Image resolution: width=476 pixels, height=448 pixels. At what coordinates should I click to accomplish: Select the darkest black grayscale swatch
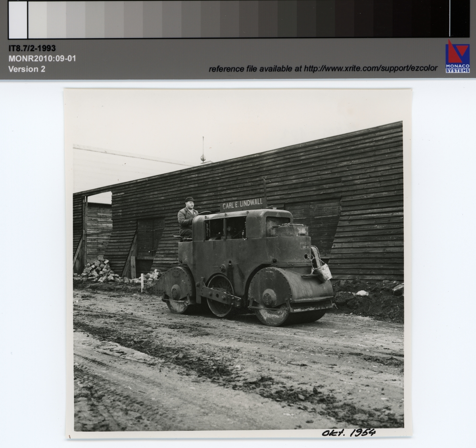click(460, 19)
